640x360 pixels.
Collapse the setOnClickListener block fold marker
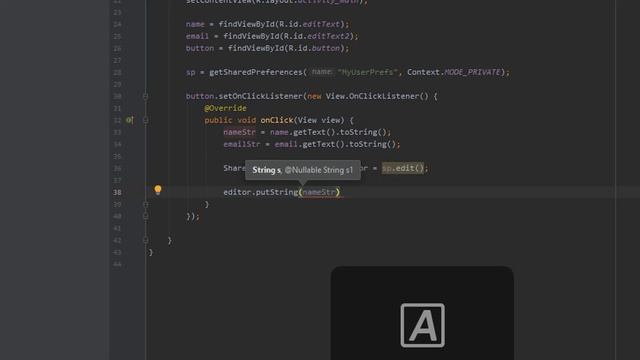pos(145,96)
